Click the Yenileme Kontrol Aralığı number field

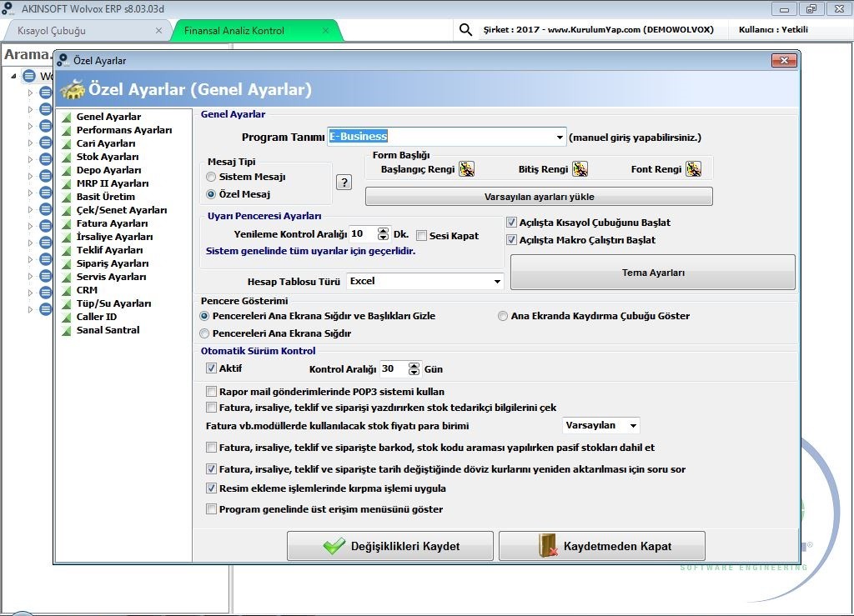pos(364,234)
